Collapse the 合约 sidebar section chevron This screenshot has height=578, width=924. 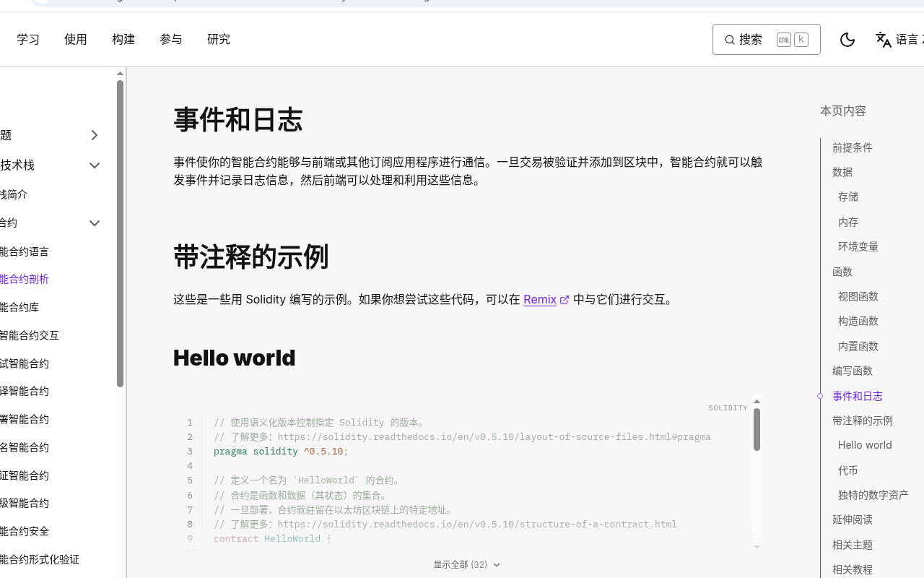pos(94,223)
